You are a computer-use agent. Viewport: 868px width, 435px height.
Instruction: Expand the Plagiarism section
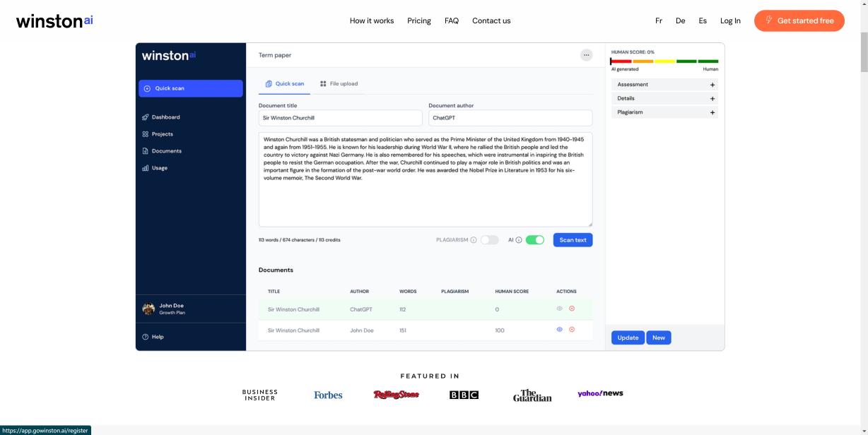664,112
